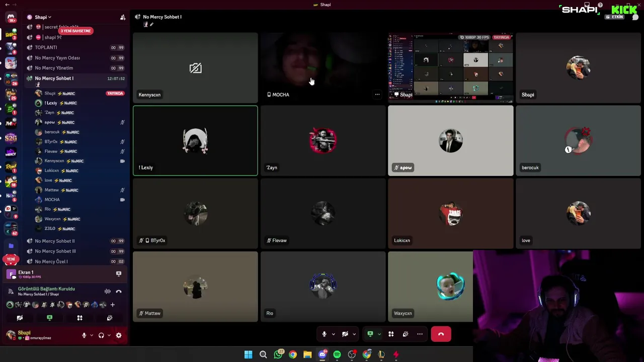Toggle camera in left voice panel
Screen dimensions: 644x362
[20, 318]
